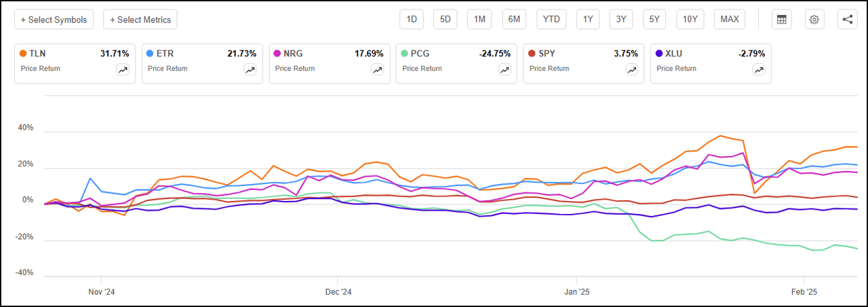868x307 pixels.
Task: Click the green PCG color dot
Action: click(x=406, y=53)
